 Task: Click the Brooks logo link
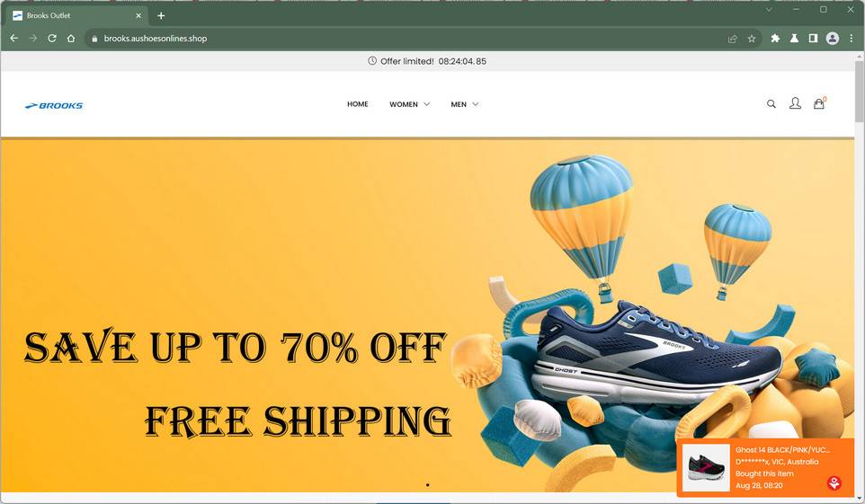pos(54,105)
